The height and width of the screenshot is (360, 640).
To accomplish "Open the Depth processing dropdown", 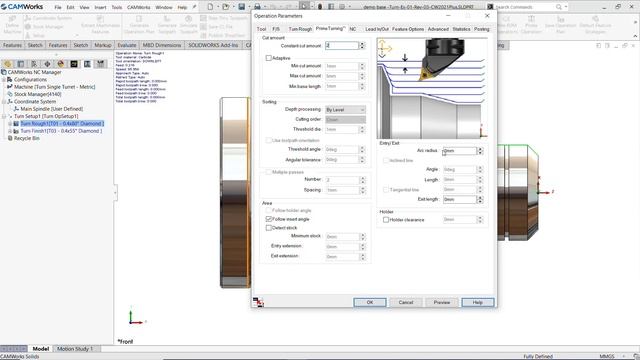I will click(x=345, y=110).
